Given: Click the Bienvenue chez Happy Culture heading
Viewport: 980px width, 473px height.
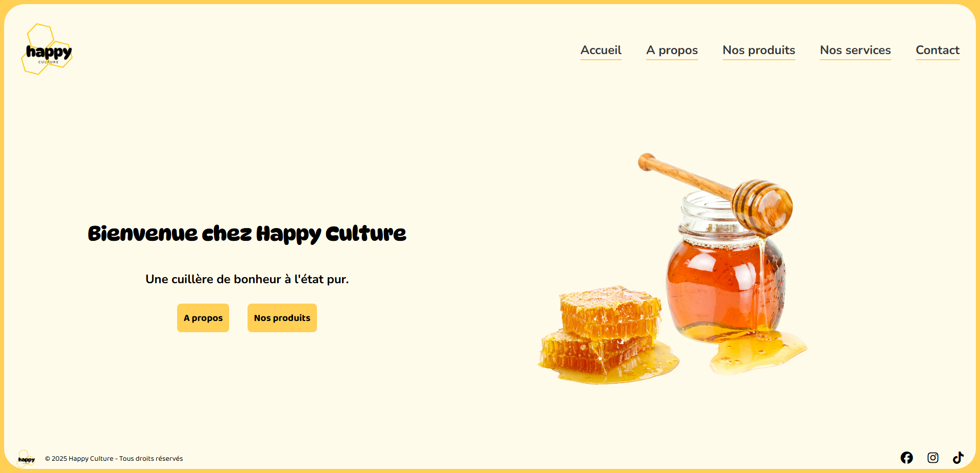Looking at the screenshot, I should [247, 234].
